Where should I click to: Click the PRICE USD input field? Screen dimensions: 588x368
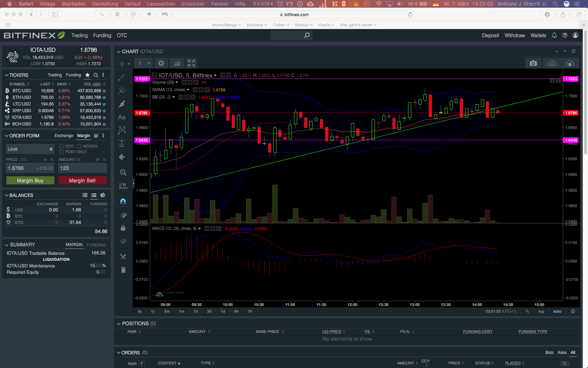(30, 168)
